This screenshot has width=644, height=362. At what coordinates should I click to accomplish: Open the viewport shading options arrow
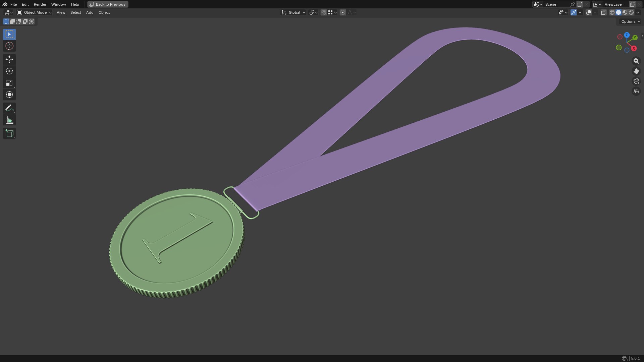point(638,12)
